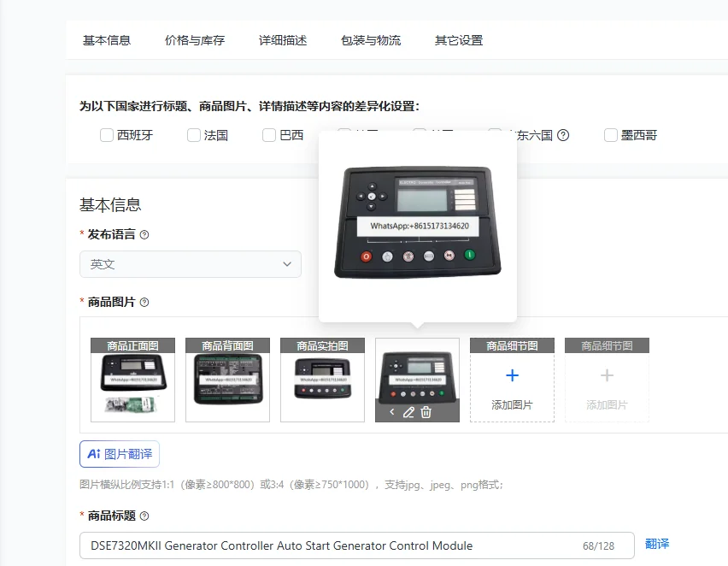Switch to 价格与库存 tab
Screen dimensions: 728x566
tap(195, 40)
